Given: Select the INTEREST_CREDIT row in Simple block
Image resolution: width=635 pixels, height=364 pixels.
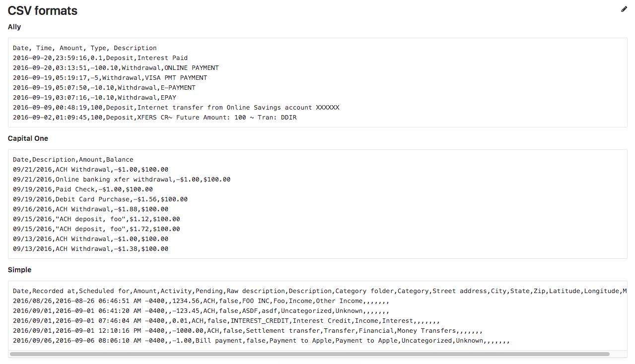Looking at the screenshot, I should (x=223, y=320).
